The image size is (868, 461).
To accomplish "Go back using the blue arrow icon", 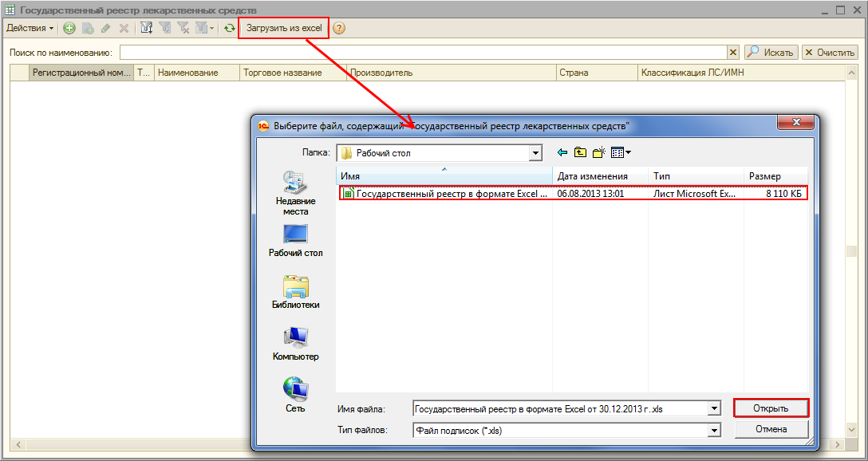I will point(562,152).
